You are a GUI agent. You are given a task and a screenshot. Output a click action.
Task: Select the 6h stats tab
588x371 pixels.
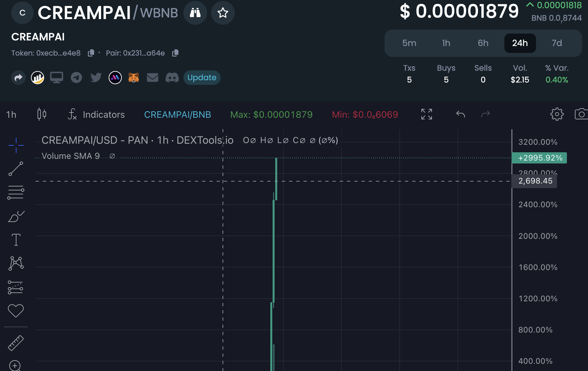point(483,43)
